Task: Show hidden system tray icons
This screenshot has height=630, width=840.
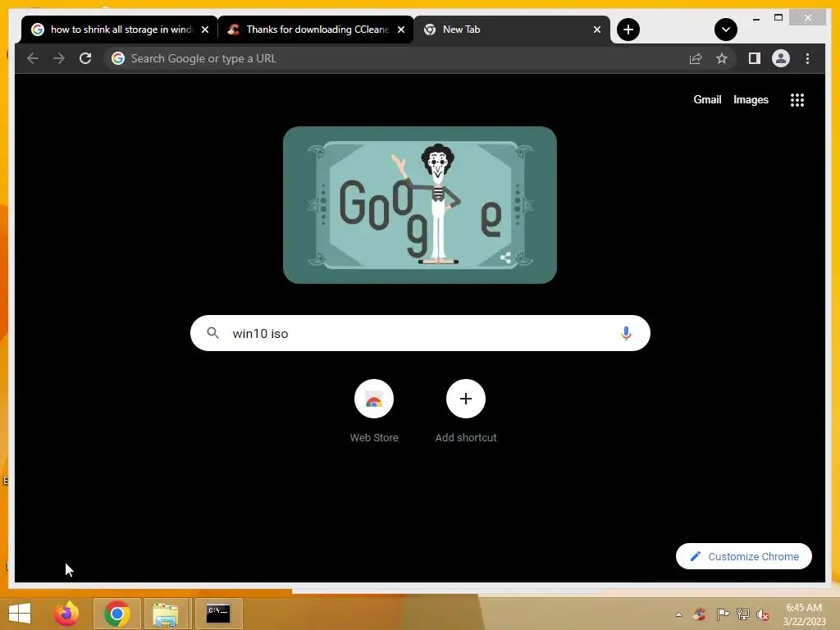Action: 678,614
